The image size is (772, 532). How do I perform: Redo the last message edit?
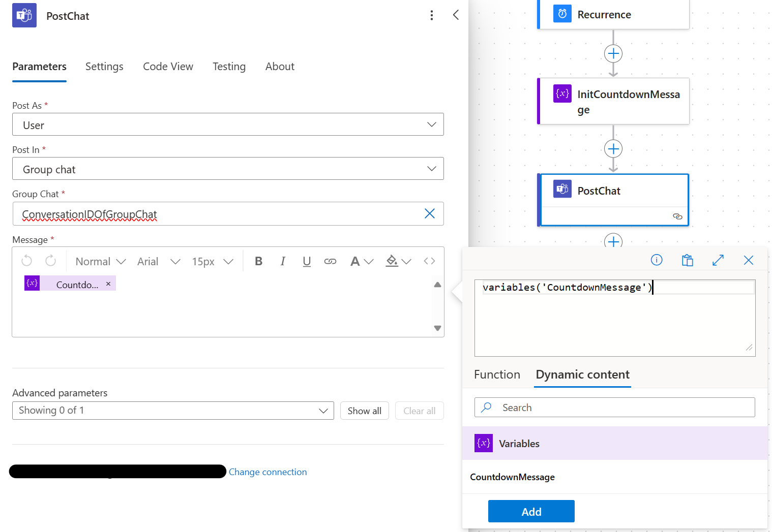(x=50, y=261)
